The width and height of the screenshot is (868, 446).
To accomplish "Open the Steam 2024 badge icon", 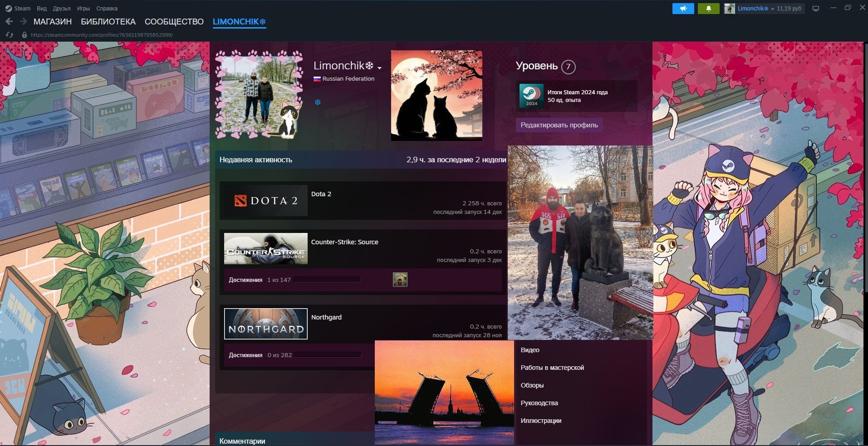I will click(531, 96).
